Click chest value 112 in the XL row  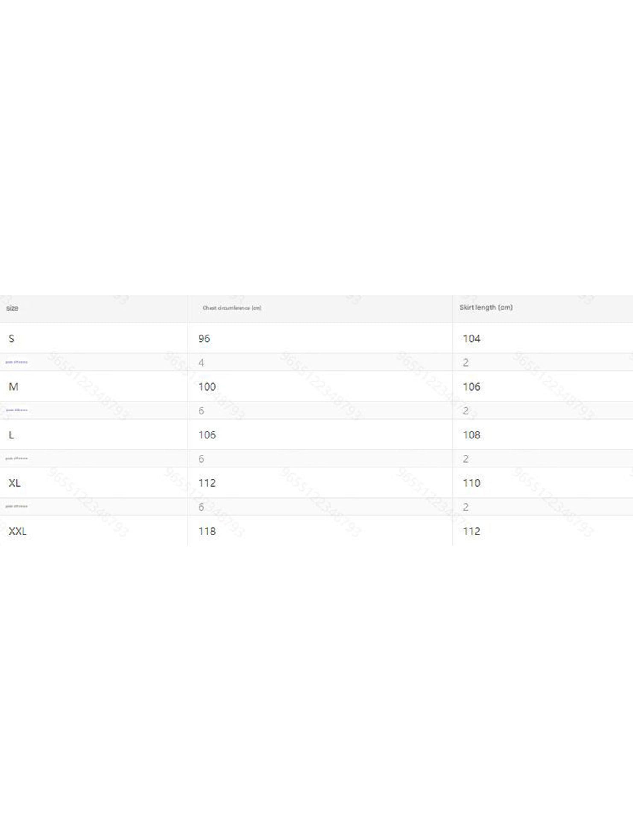[x=207, y=483]
